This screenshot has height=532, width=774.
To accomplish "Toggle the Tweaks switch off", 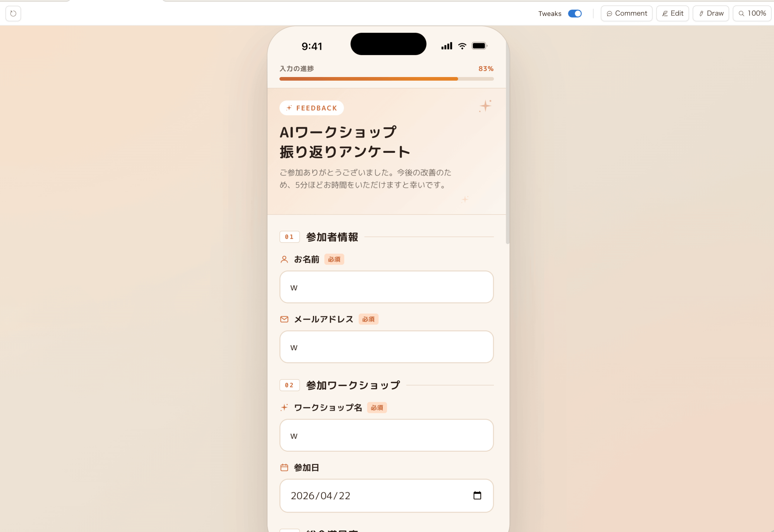I will pyautogui.click(x=574, y=14).
